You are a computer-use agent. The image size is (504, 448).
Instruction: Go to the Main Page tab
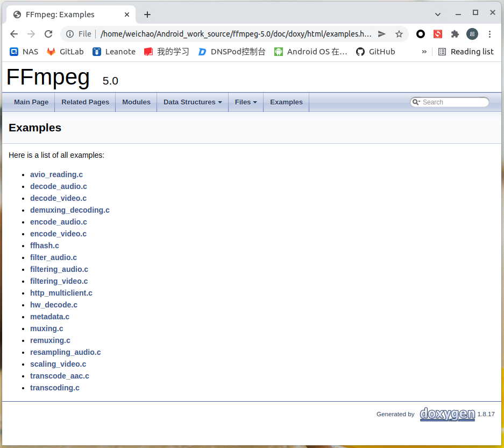pos(31,102)
